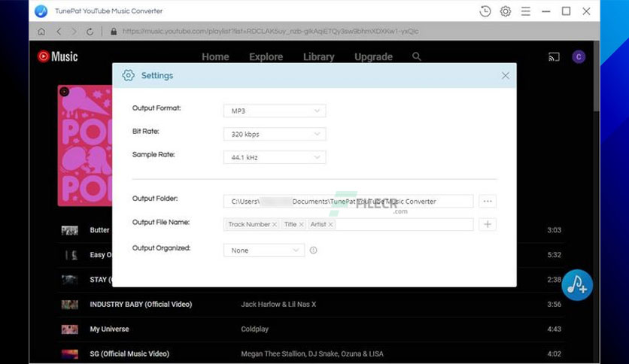Open the settings gear in title bar
This screenshot has width=629, height=364.
point(506,11)
